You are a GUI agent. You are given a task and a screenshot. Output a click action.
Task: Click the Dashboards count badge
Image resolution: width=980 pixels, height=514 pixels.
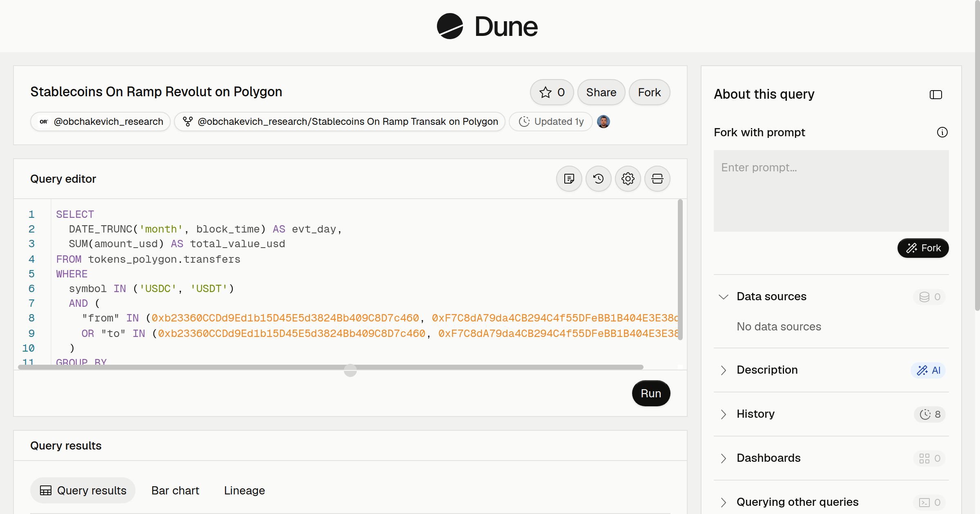[x=929, y=458]
